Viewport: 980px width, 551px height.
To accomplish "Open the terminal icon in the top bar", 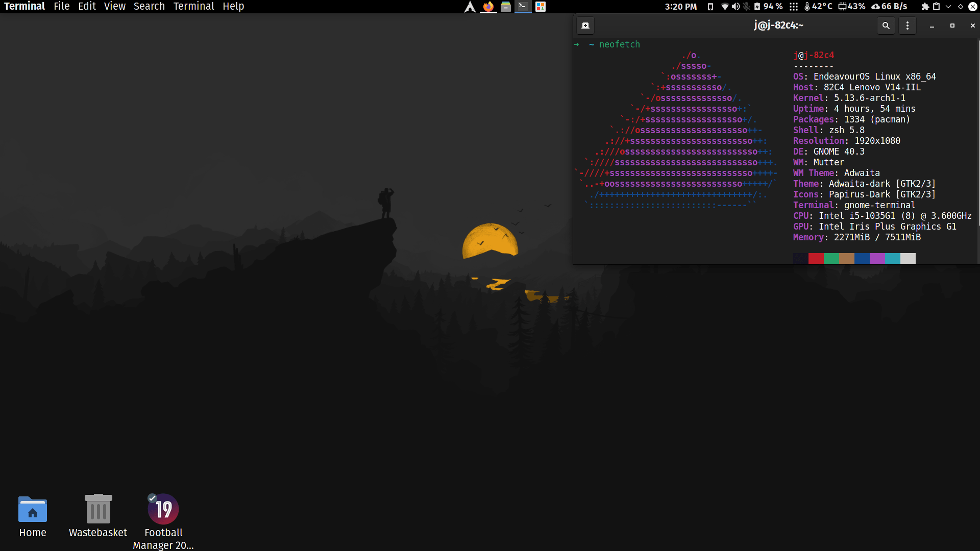I will click(x=523, y=7).
